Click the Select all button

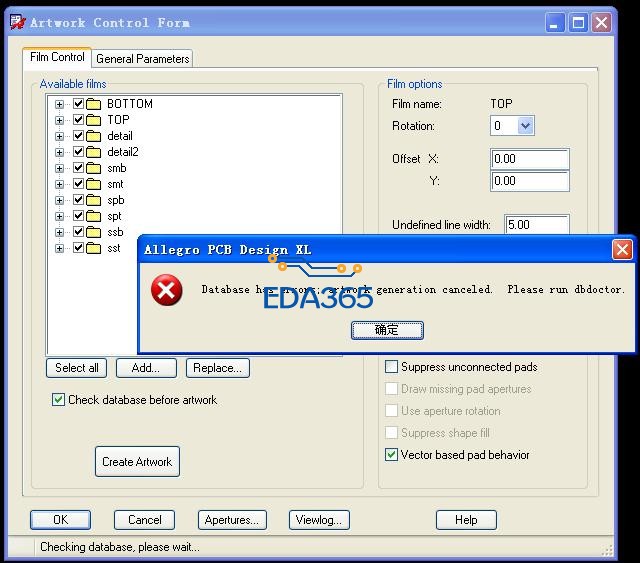[x=77, y=368]
